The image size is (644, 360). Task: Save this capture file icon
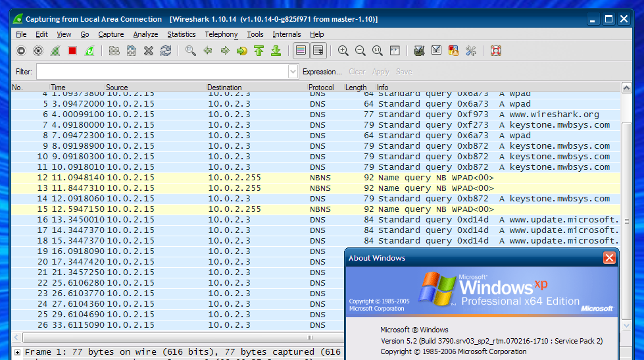pyautogui.click(x=132, y=51)
